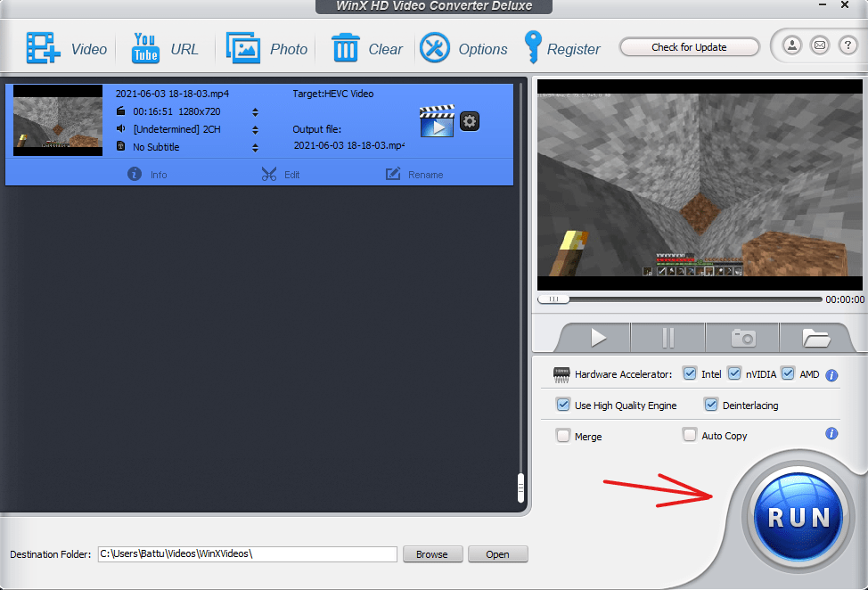Screen dimensions: 868x590
Task: Open the audio channel selector
Action: [x=256, y=129]
